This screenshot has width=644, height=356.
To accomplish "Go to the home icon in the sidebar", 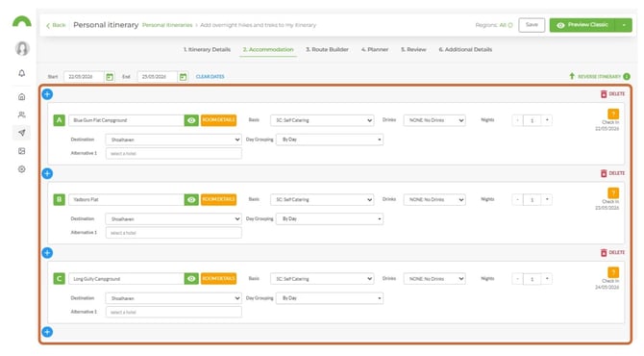I will pyautogui.click(x=22, y=96).
